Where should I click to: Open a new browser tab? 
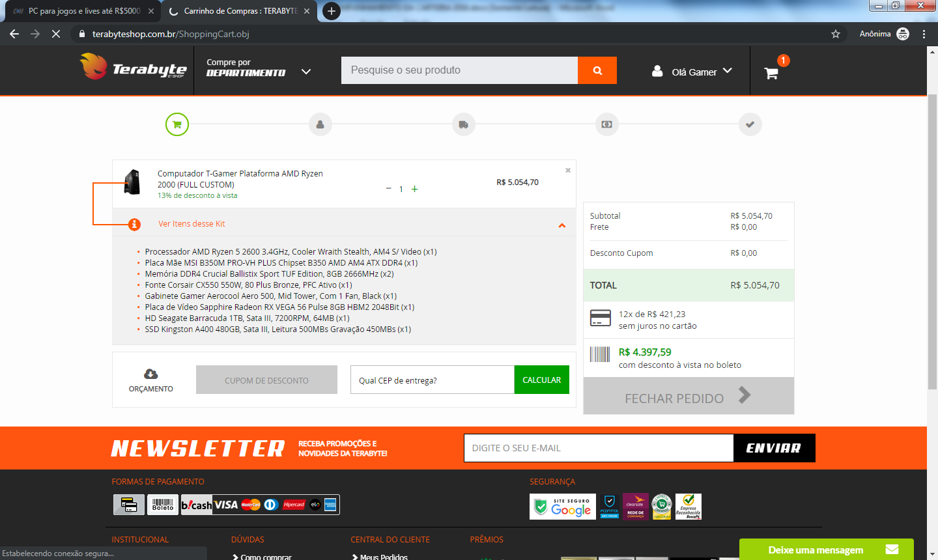[332, 11]
